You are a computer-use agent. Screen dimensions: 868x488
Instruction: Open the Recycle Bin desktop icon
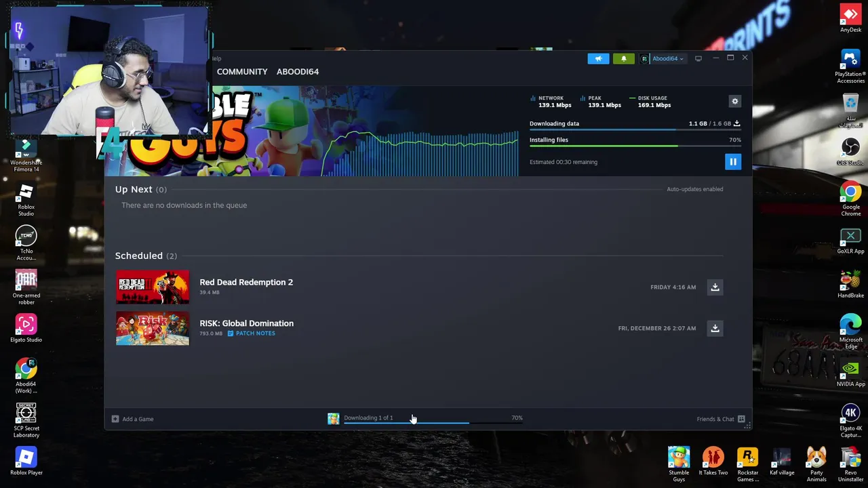(850, 111)
